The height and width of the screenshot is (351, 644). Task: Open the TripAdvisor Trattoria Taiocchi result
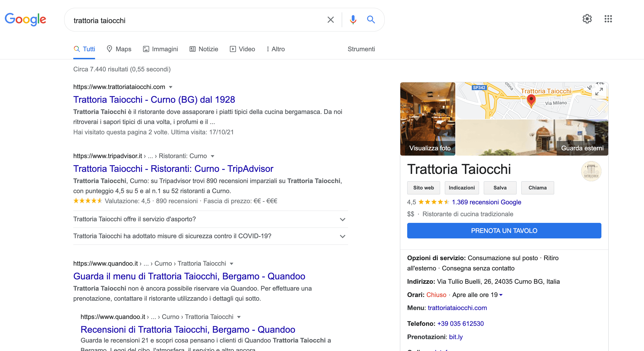tap(173, 169)
